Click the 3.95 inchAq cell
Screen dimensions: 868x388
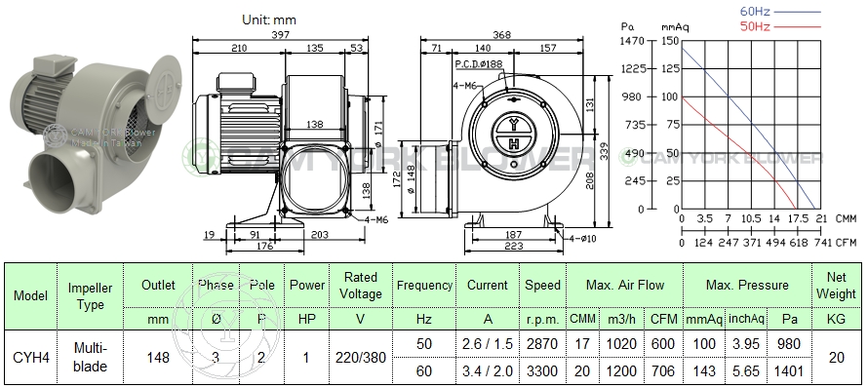(x=746, y=344)
